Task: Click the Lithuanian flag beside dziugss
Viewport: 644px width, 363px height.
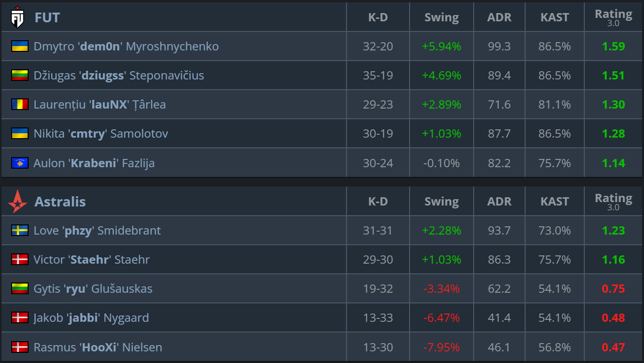Action: (20, 75)
